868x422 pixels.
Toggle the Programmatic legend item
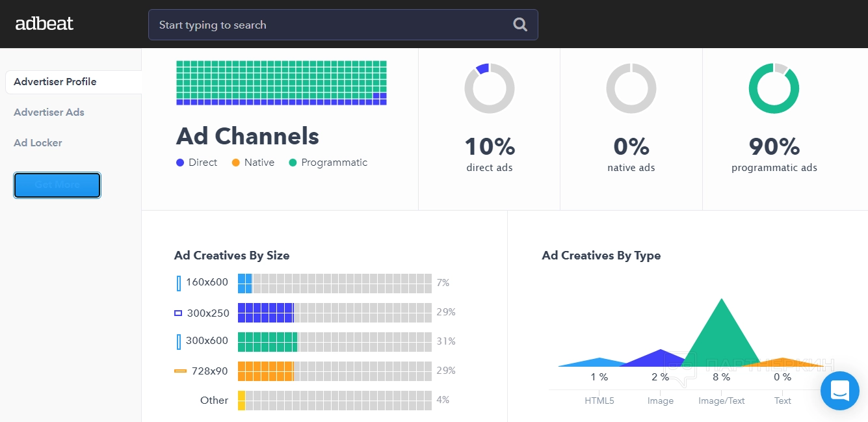point(328,163)
